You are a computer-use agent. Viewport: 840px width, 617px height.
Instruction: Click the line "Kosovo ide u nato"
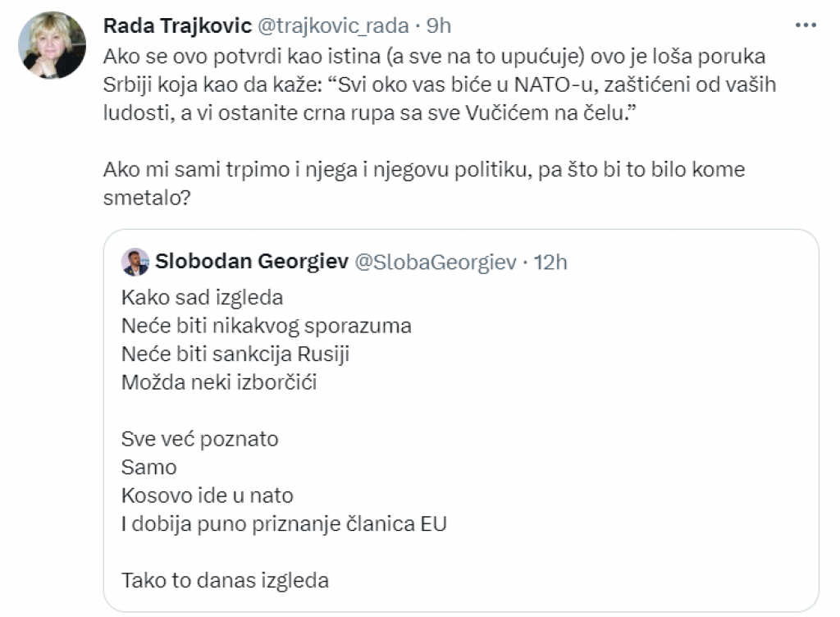tap(207, 496)
